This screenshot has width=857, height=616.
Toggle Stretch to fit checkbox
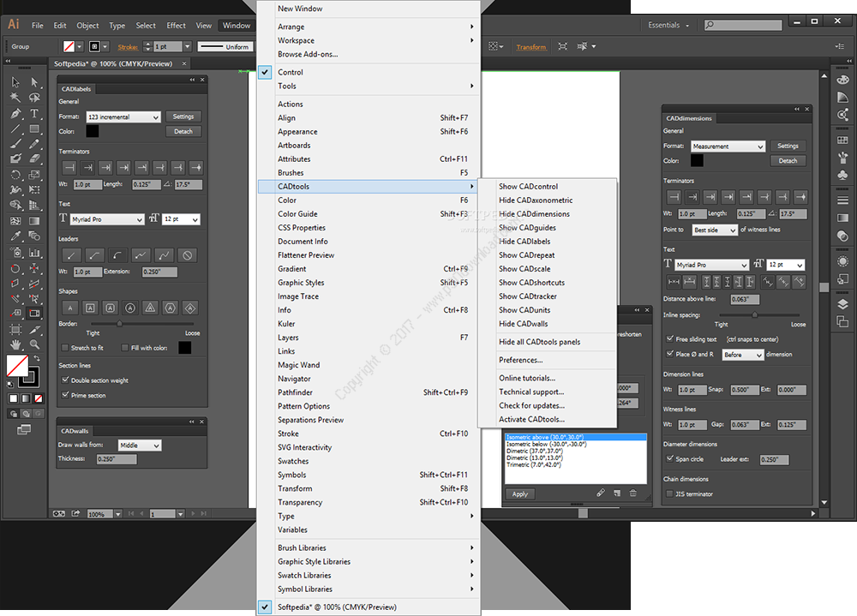pos(65,348)
